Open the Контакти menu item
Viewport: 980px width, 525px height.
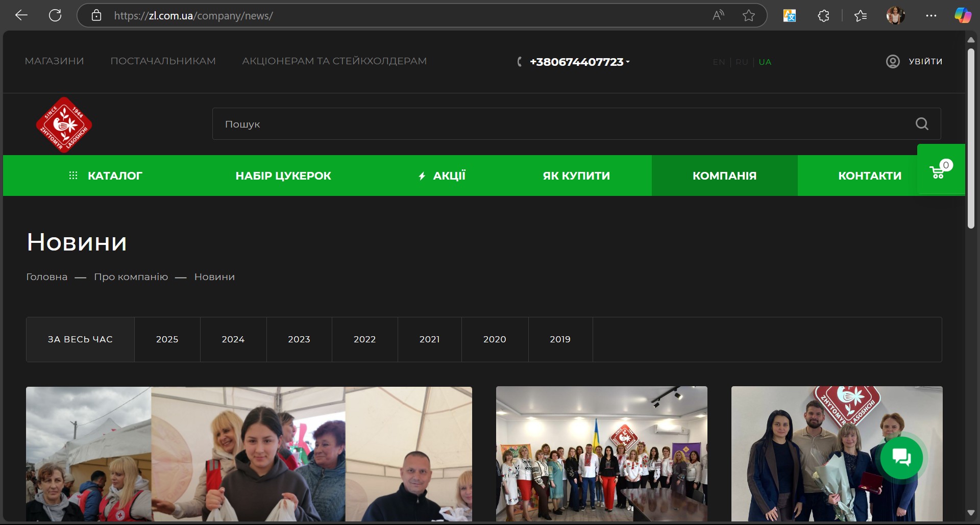(869, 176)
